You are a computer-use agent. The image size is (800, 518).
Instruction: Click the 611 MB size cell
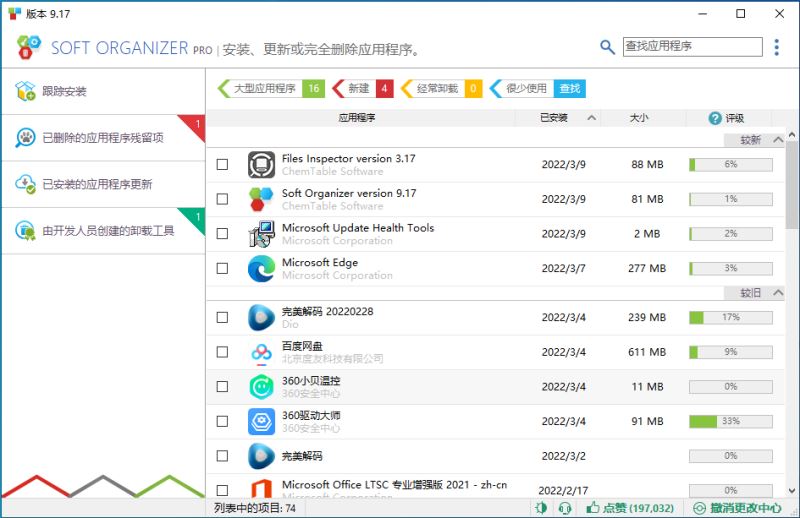click(647, 352)
